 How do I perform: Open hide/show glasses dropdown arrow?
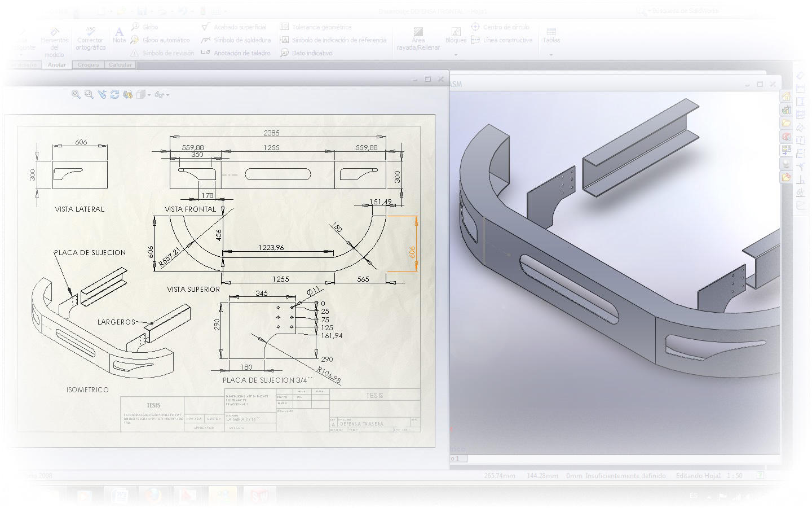tap(167, 95)
